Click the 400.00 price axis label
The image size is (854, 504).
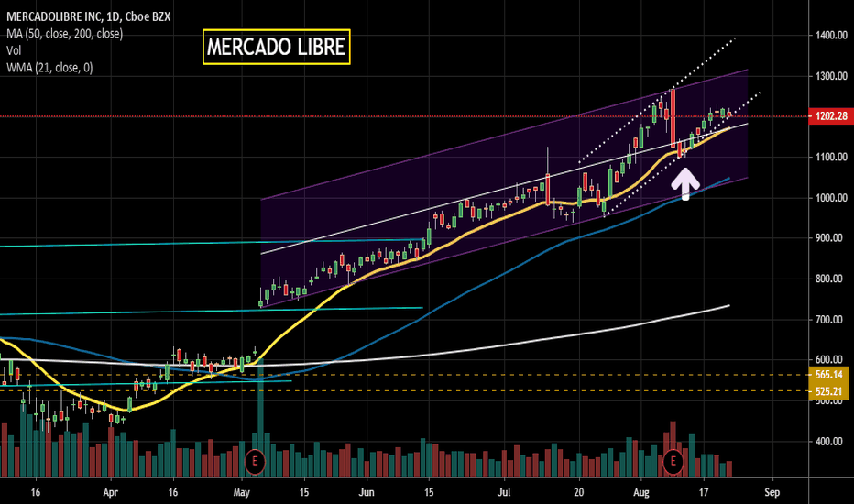[x=831, y=442]
